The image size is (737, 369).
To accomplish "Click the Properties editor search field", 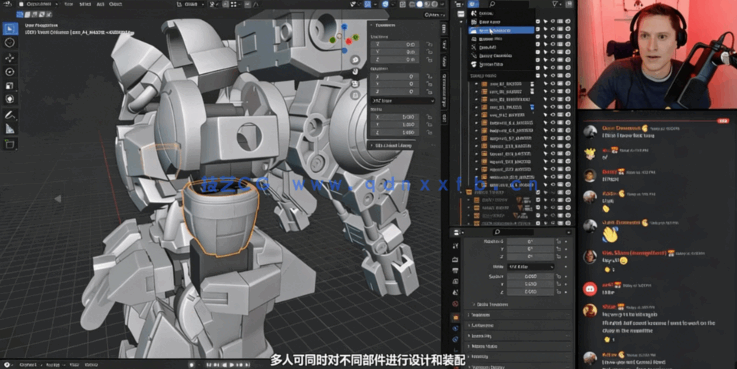I will pyautogui.click(x=512, y=232).
